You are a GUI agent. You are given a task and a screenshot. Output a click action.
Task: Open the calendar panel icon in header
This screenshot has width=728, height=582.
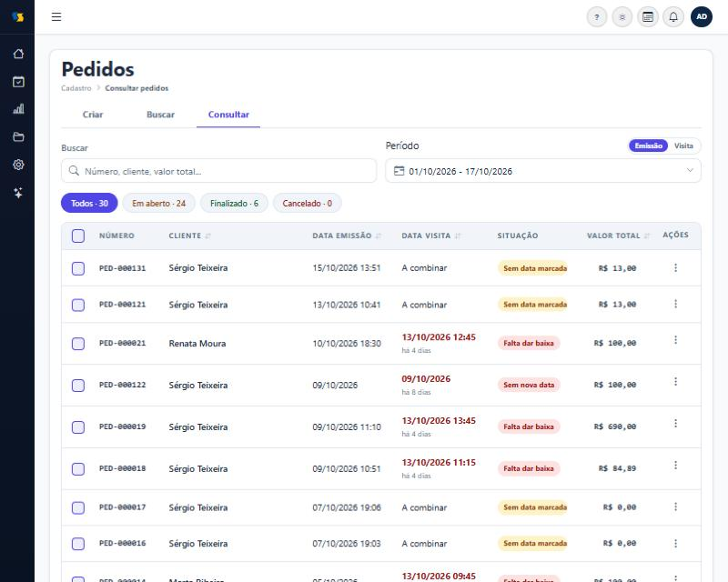click(648, 17)
